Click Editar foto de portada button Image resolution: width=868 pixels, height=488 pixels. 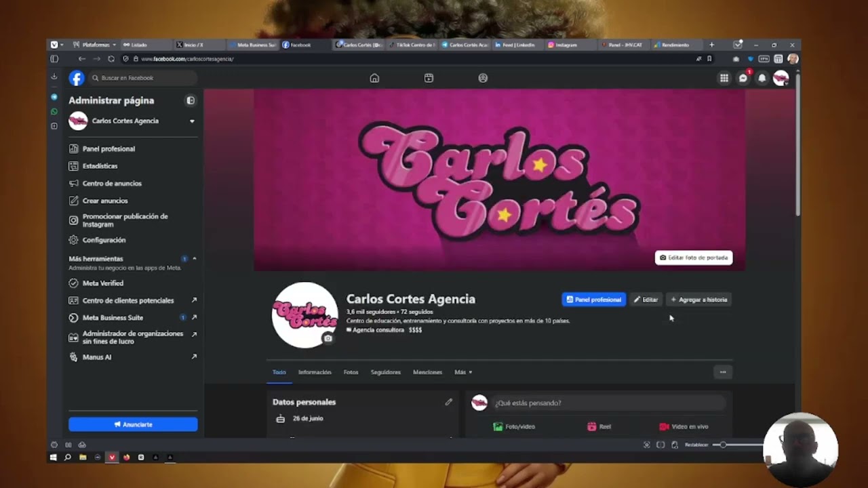(x=694, y=258)
